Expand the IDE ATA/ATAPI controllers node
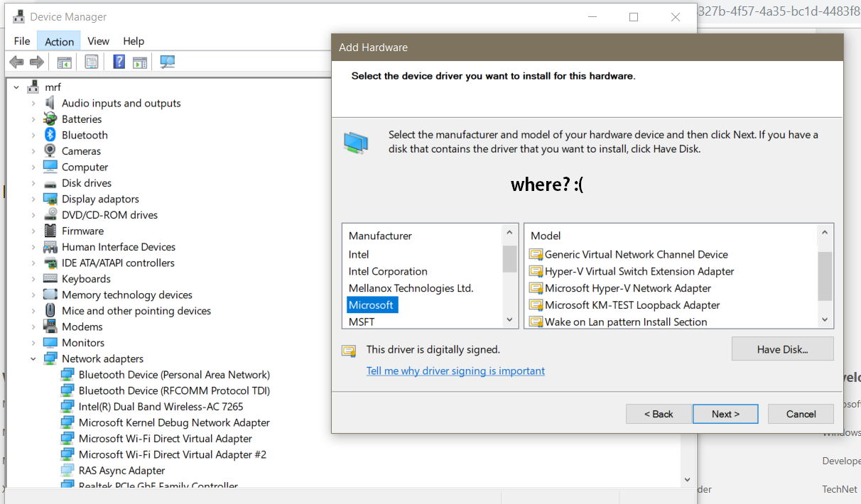Image resolution: width=861 pixels, height=504 pixels. 33,263
